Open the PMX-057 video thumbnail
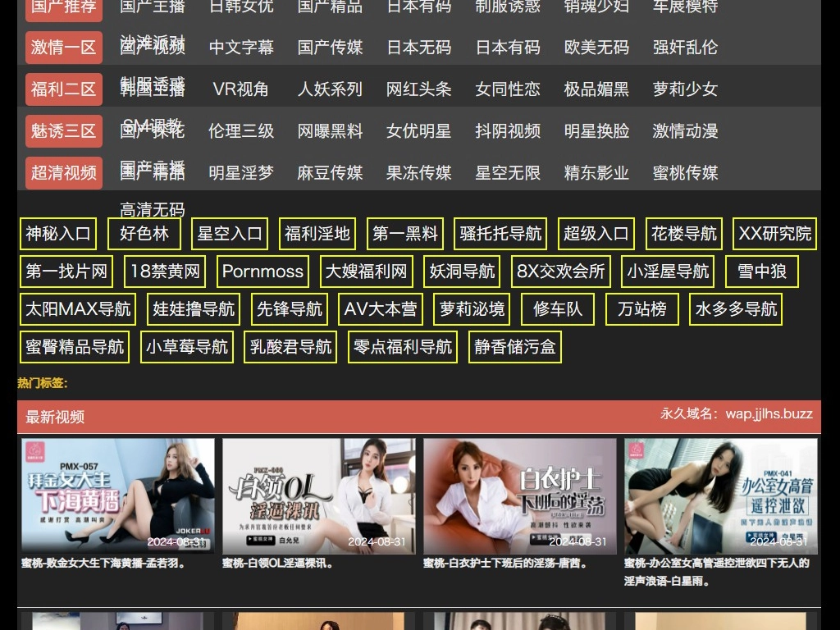Viewport: 840px width, 630px height. [x=117, y=495]
